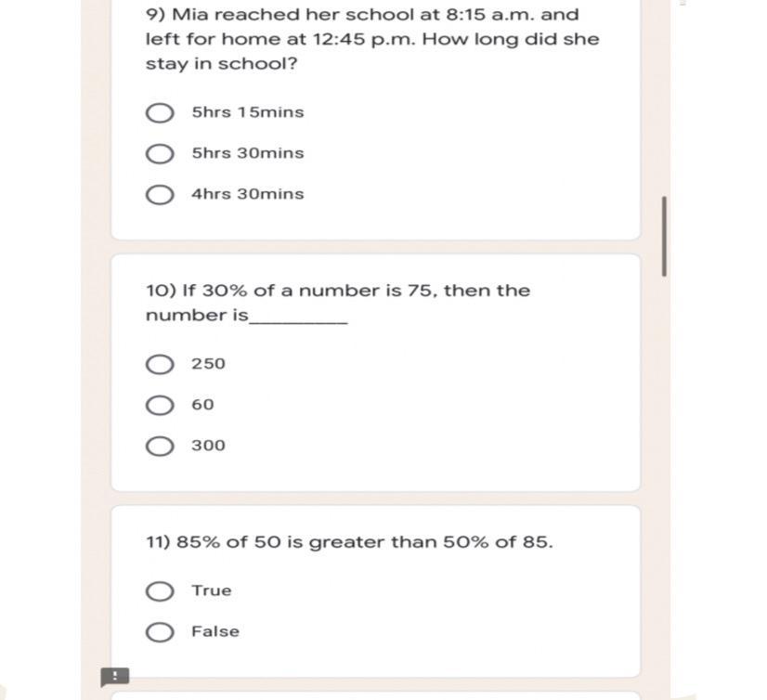
Task: Select the 5hrs 15mins radio button
Action: (x=160, y=113)
